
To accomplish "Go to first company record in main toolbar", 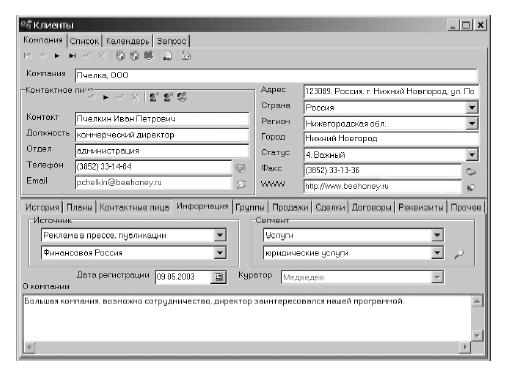I will [28, 56].
